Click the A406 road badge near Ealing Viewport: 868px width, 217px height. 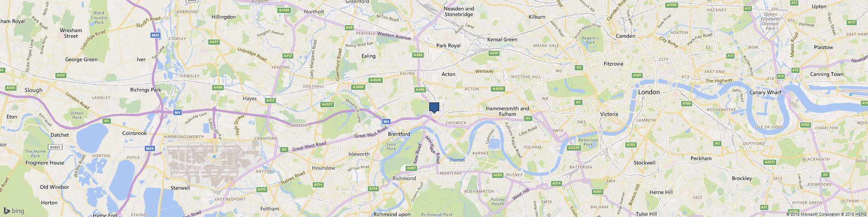pos(418,55)
